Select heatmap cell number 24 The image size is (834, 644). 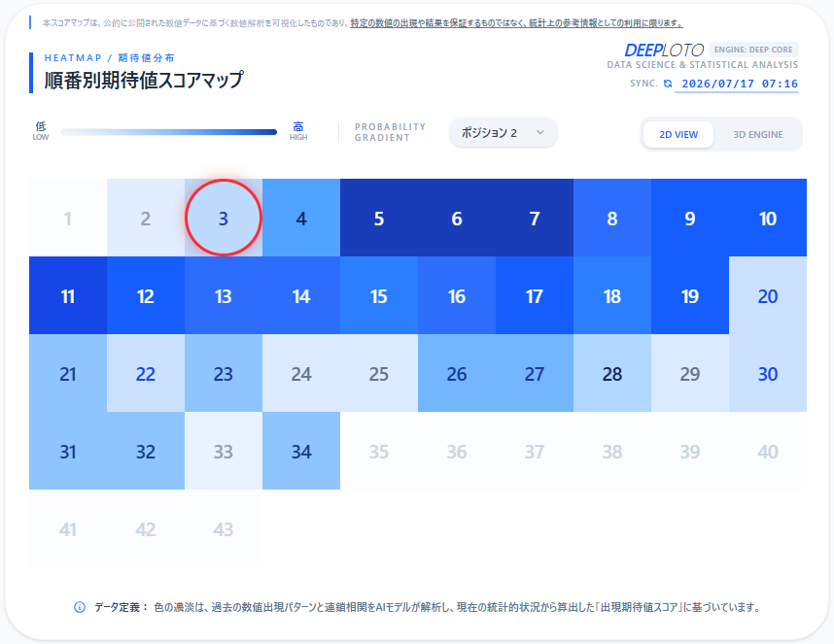point(301,373)
